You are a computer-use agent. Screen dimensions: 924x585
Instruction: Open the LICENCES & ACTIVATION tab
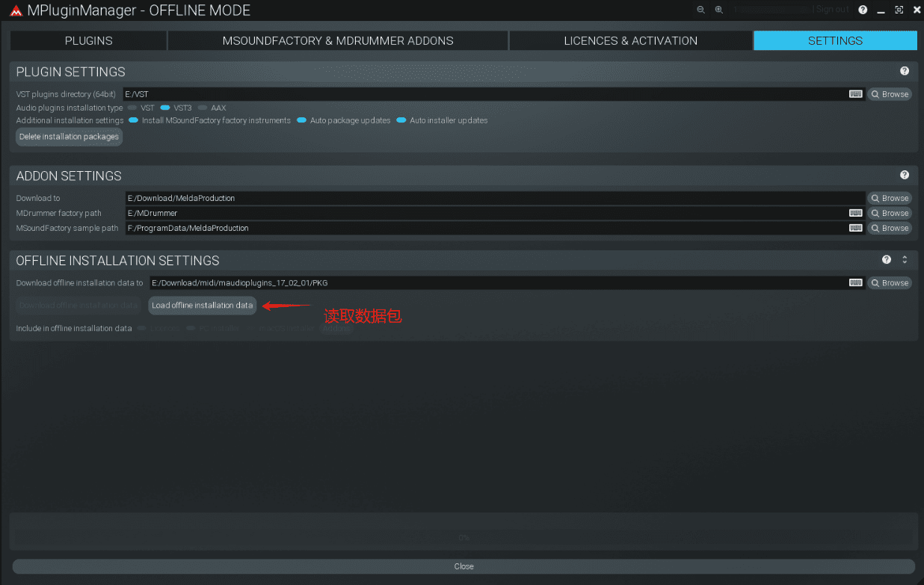pyautogui.click(x=630, y=40)
